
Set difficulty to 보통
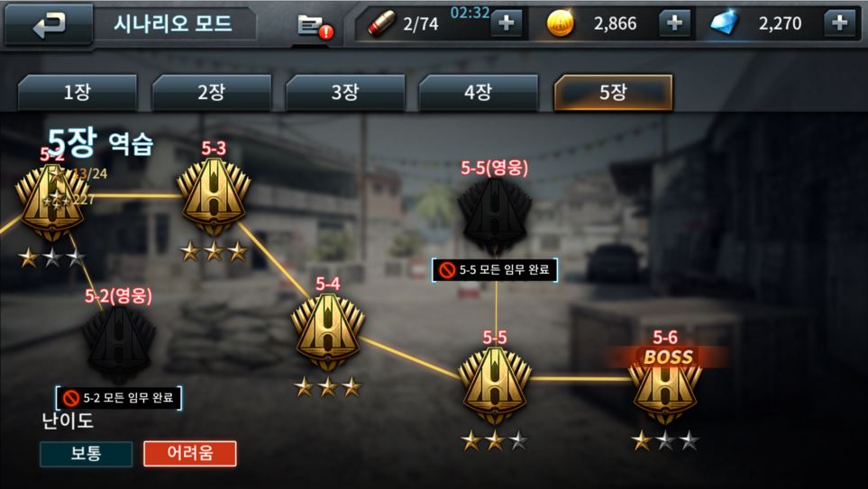(x=87, y=454)
